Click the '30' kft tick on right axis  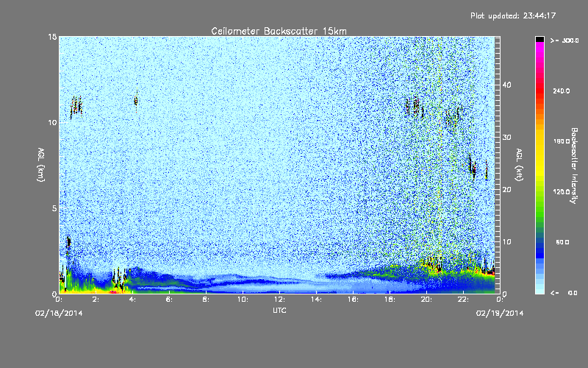(x=506, y=137)
